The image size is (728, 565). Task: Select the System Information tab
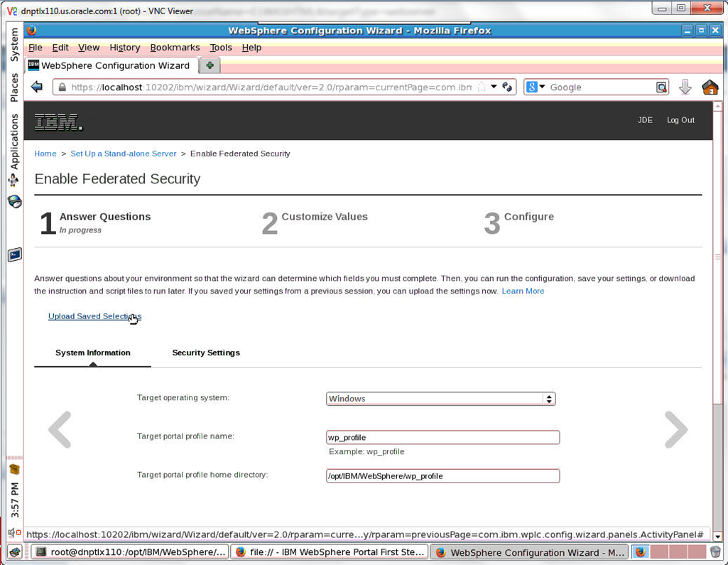pyautogui.click(x=93, y=353)
